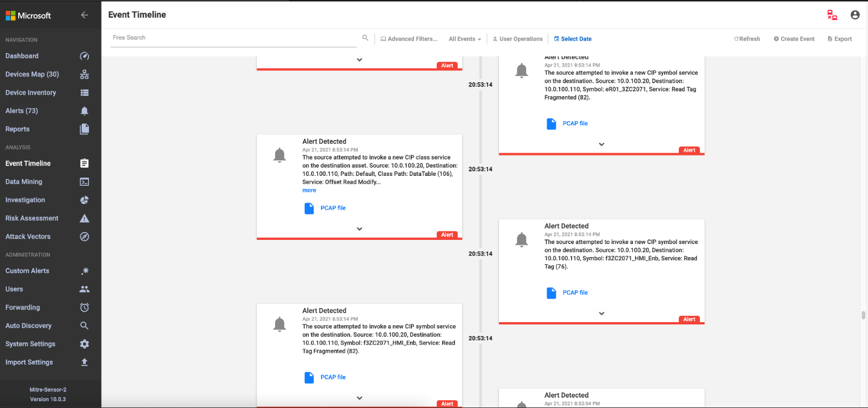Click the page vertical scrollbar thumb

tap(863, 315)
